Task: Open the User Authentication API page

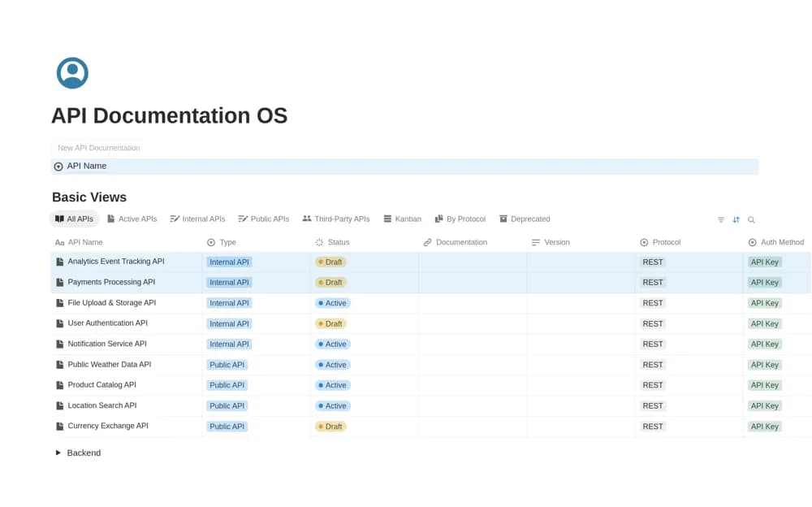Action: click(x=108, y=323)
